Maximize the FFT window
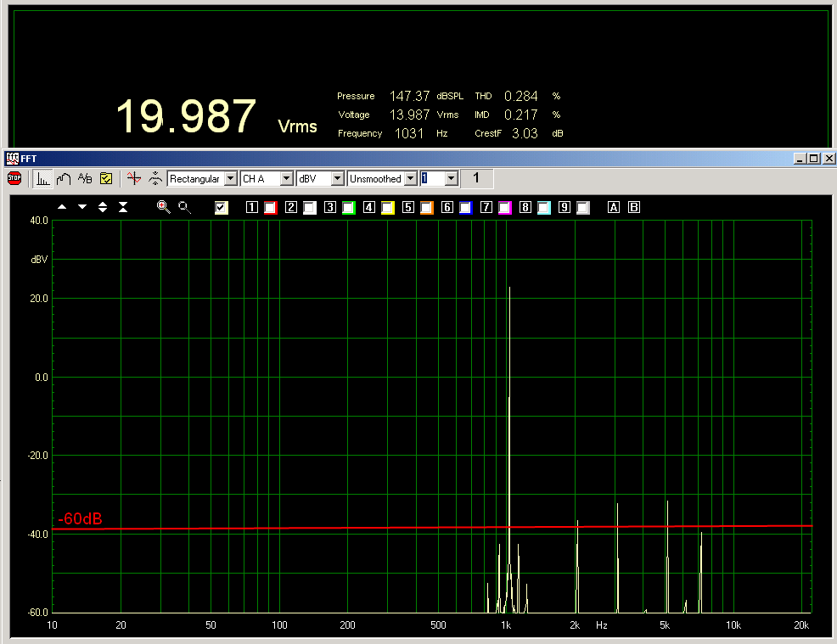The width and height of the screenshot is (837, 644). 813,159
